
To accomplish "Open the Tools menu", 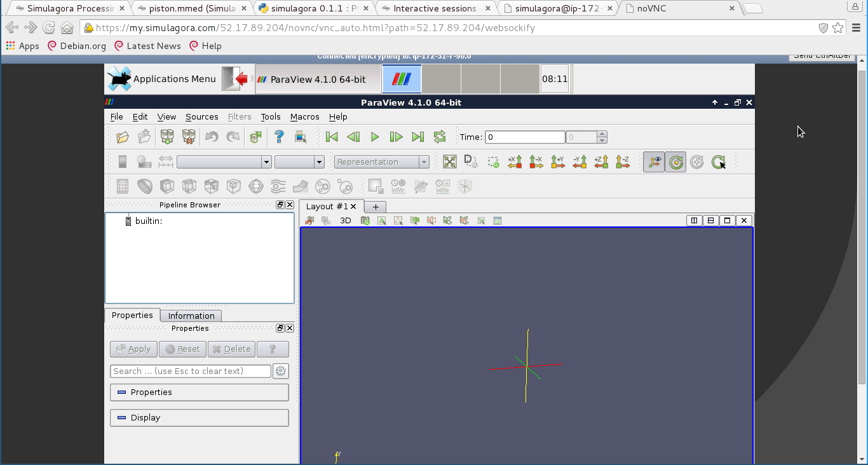I will (x=271, y=117).
